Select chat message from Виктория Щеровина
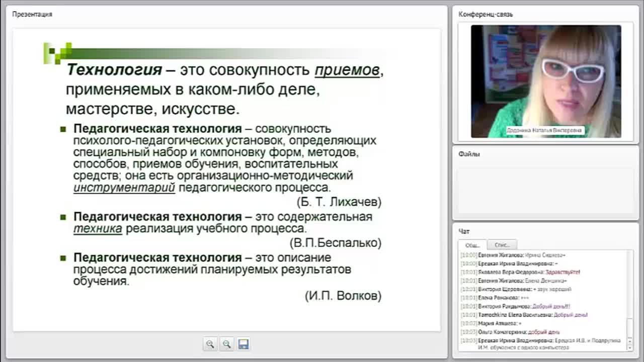 coord(516,289)
